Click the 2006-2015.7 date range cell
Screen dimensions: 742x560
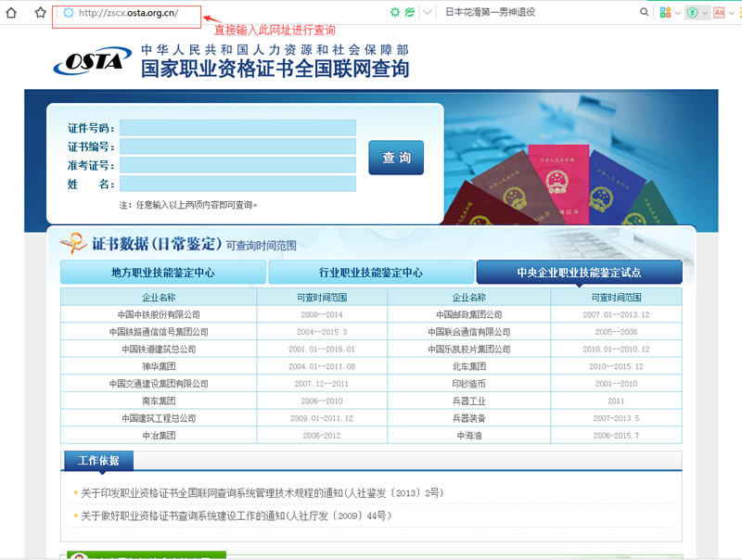[x=616, y=436]
